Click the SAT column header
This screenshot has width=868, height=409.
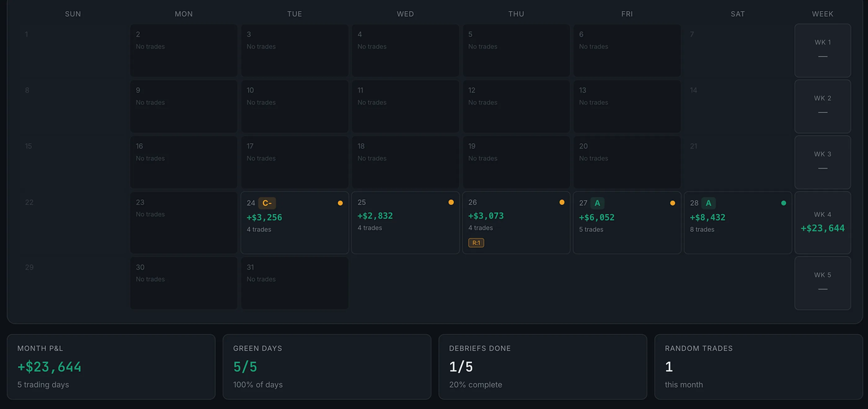click(737, 14)
